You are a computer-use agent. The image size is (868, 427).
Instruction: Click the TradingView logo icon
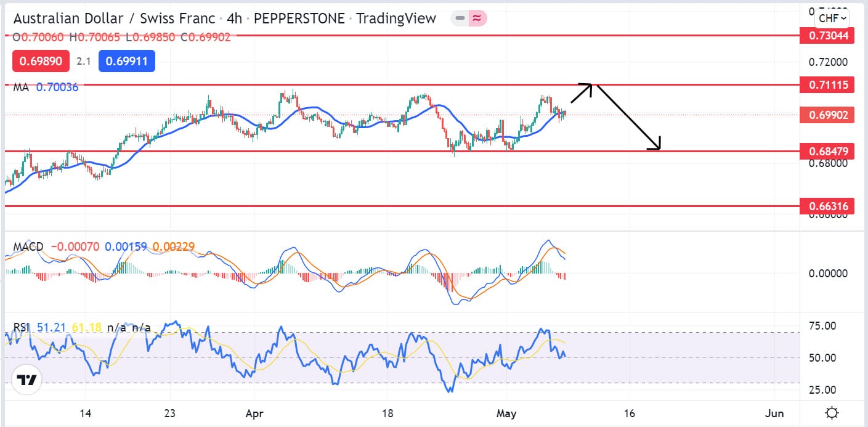(26, 380)
